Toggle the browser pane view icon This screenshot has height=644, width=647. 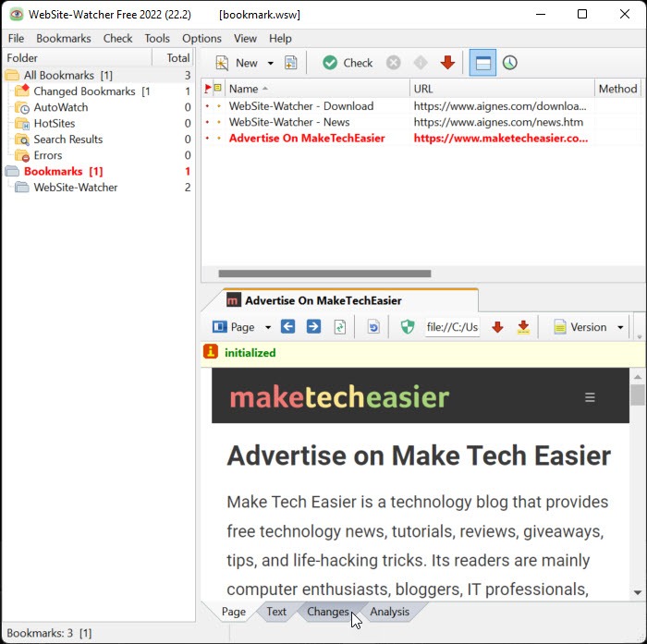[482, 63]
